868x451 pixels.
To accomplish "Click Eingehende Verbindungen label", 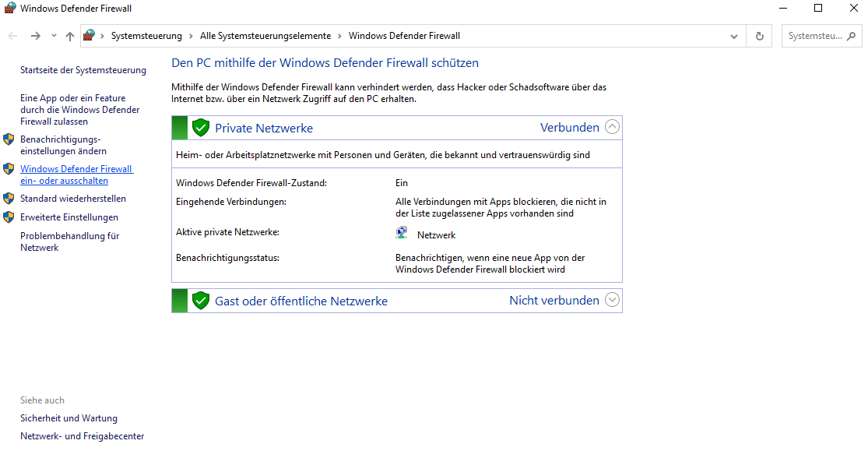I will (231, 202).
